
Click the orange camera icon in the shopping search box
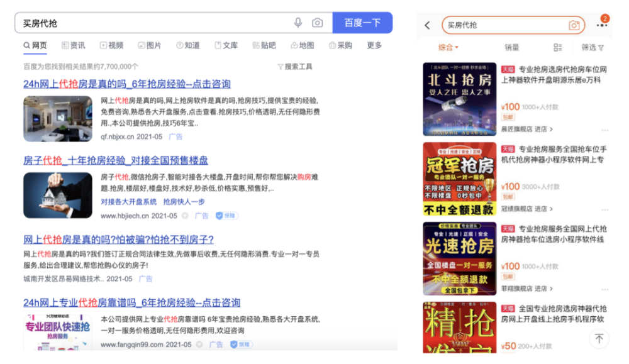coord(574,25)
